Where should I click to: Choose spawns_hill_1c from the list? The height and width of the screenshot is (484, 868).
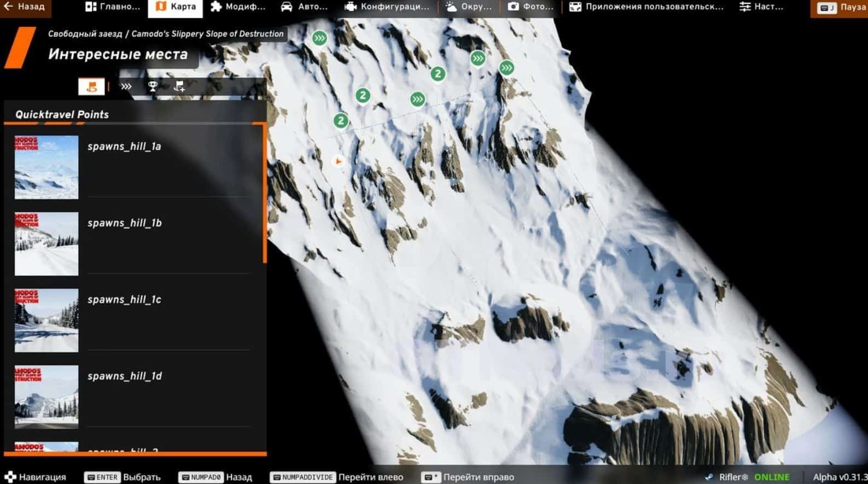124,300
